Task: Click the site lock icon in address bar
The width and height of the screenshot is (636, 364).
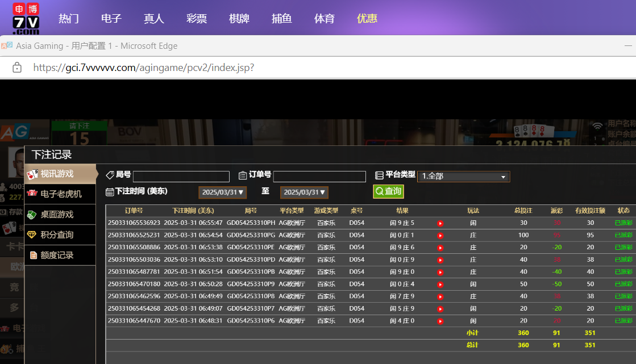Action: [17, 68]
